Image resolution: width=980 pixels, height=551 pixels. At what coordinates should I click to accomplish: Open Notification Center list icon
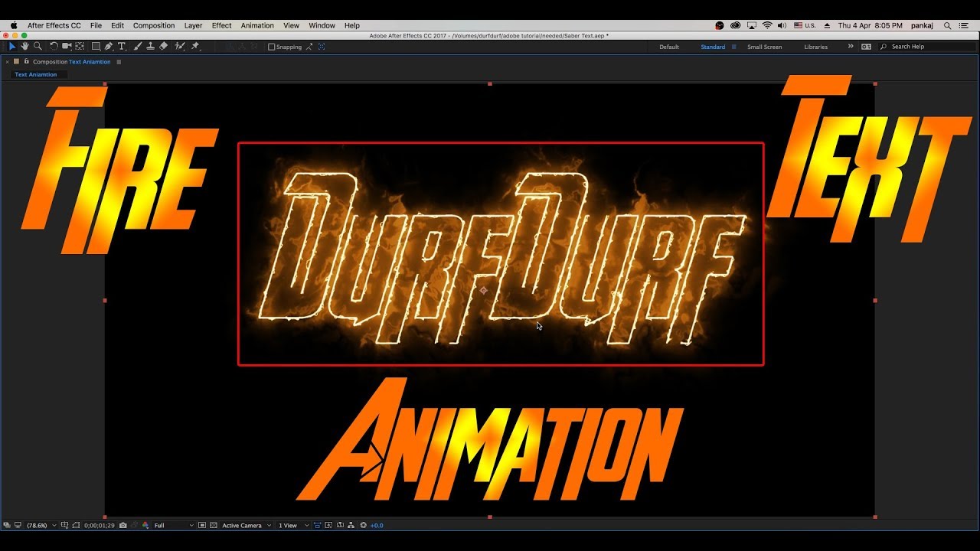tap(965, 25)
